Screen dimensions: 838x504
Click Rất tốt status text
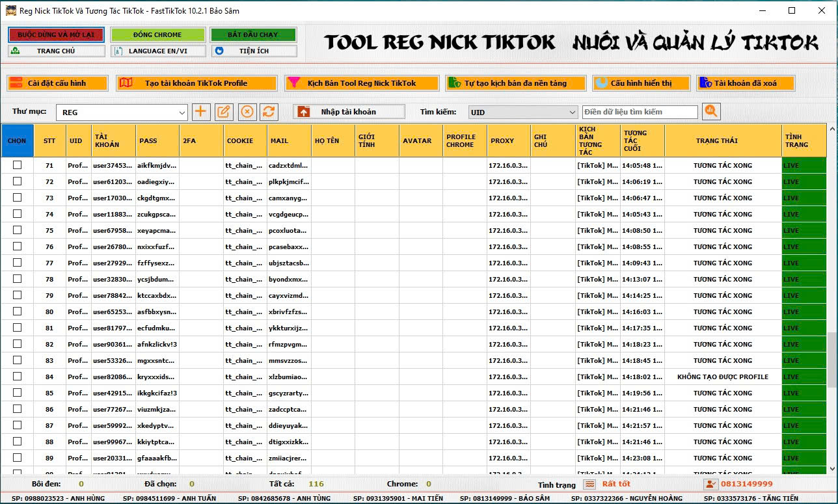pyautogui.click(x=616, y=484)
